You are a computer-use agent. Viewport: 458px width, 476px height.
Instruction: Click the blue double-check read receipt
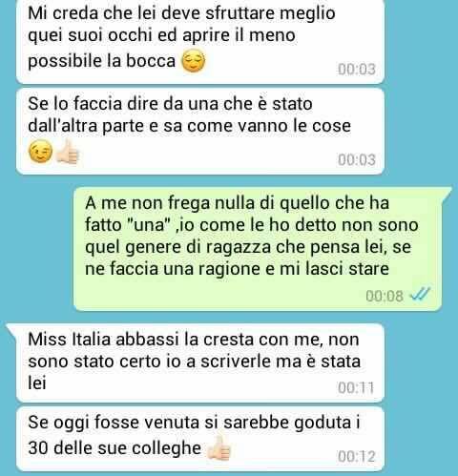pos(420,295)
